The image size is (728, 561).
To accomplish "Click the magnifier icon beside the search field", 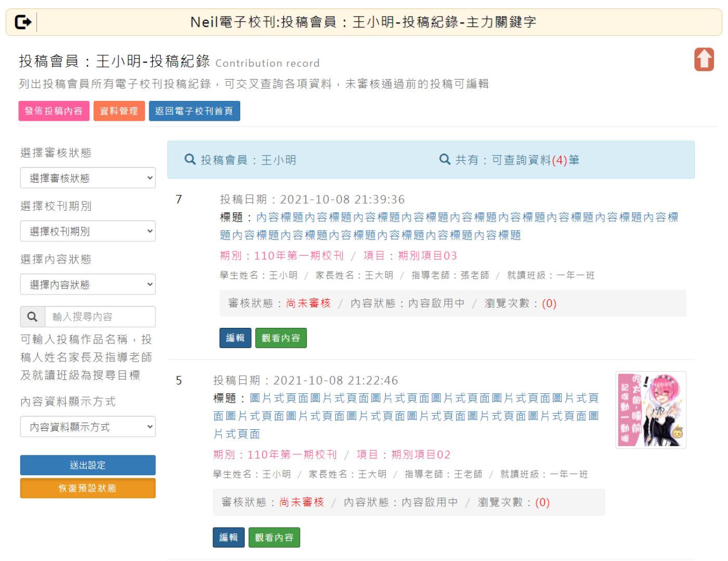I will [x=32, y=316].
